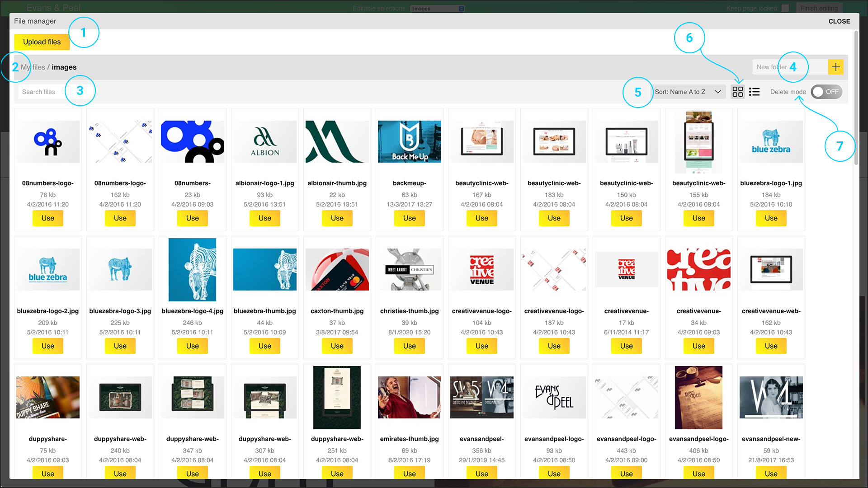The height and width of the screenshot is (488, 868).
Task: Expand the Editable selections Images dropdown
Action: click(437, 8)
